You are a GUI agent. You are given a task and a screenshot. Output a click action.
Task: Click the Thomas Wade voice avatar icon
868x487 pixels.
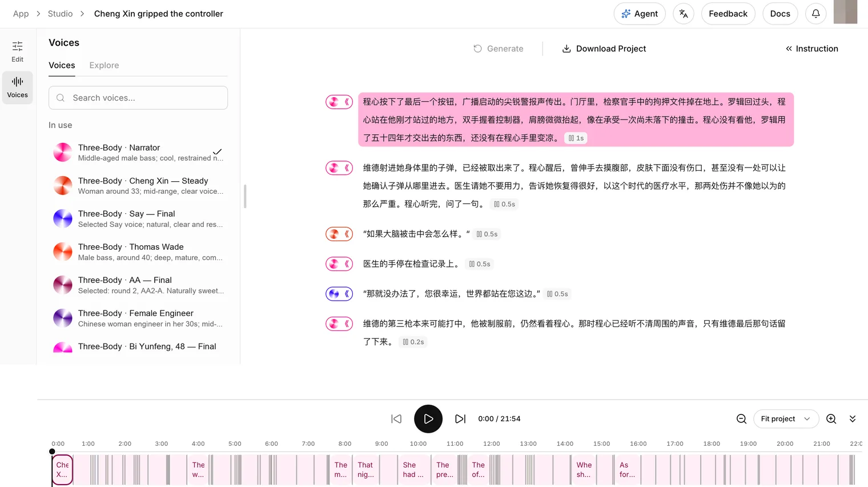click(63, 252)
